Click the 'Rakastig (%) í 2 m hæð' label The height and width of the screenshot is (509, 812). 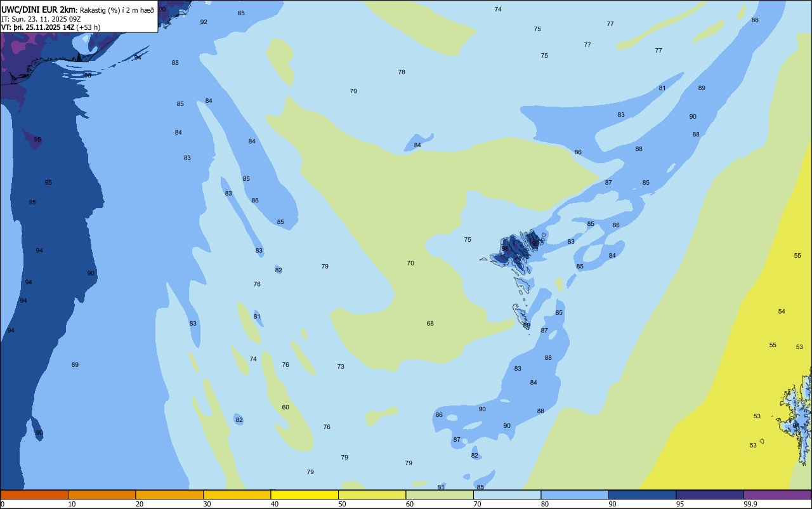tap(117, 10)
